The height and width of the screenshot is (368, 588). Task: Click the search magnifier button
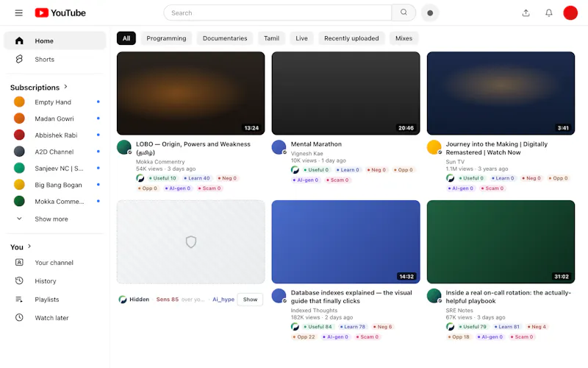coord(404,13)
